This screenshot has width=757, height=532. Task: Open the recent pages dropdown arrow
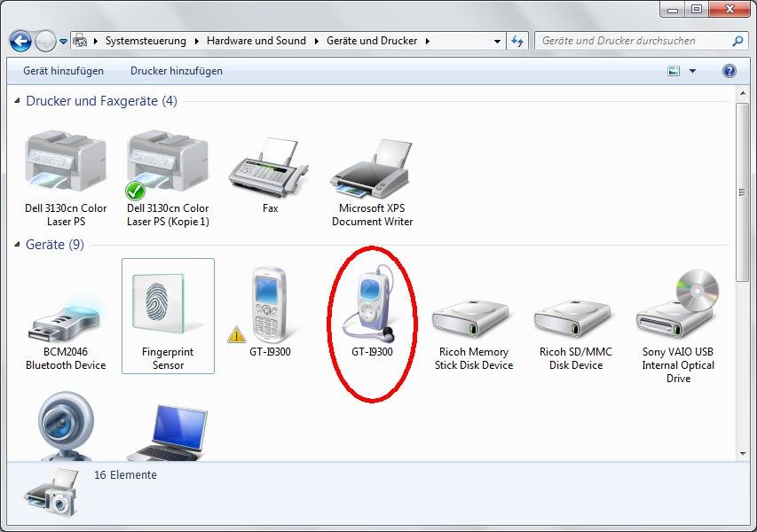[x=63, y=42]
